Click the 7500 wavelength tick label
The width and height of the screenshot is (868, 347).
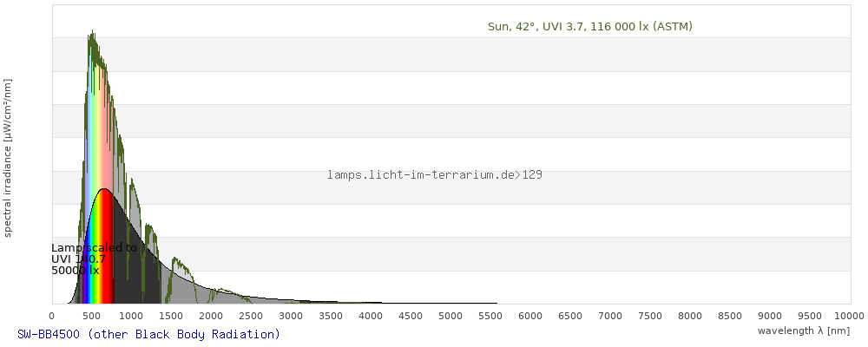coord(650,317)
